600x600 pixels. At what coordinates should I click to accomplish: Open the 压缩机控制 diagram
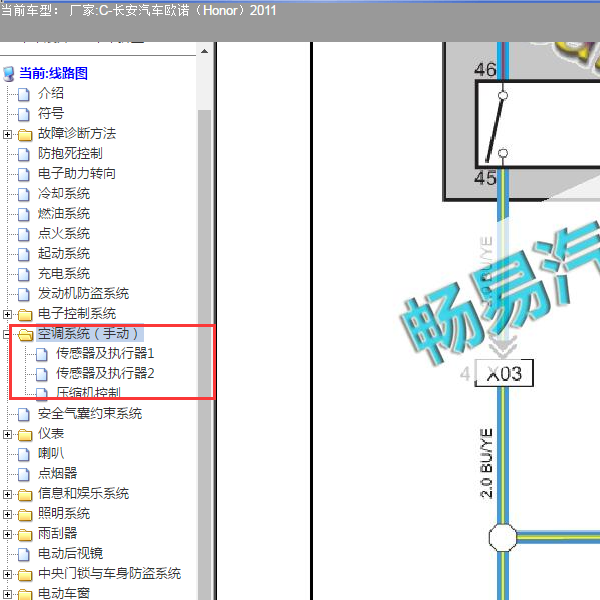pos(88,393)
